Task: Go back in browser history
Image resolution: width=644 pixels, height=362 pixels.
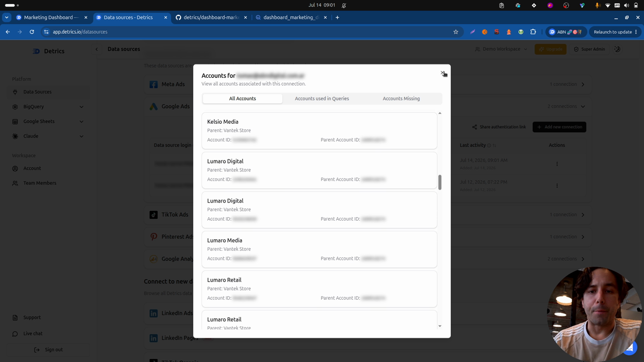Action: coord(8,32)
